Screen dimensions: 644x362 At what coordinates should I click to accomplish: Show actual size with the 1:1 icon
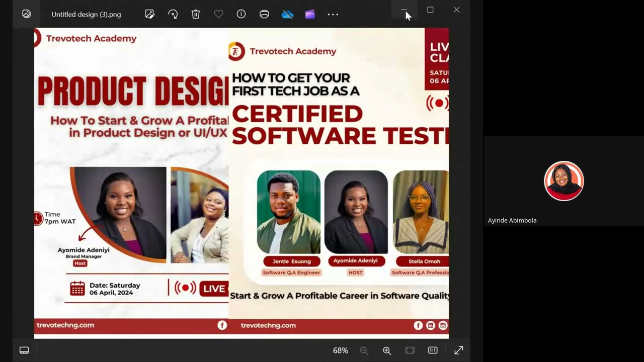pos(433,350)
